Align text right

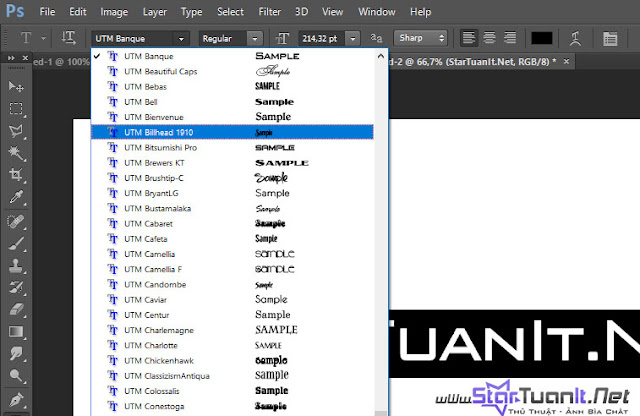pos(510,38)
